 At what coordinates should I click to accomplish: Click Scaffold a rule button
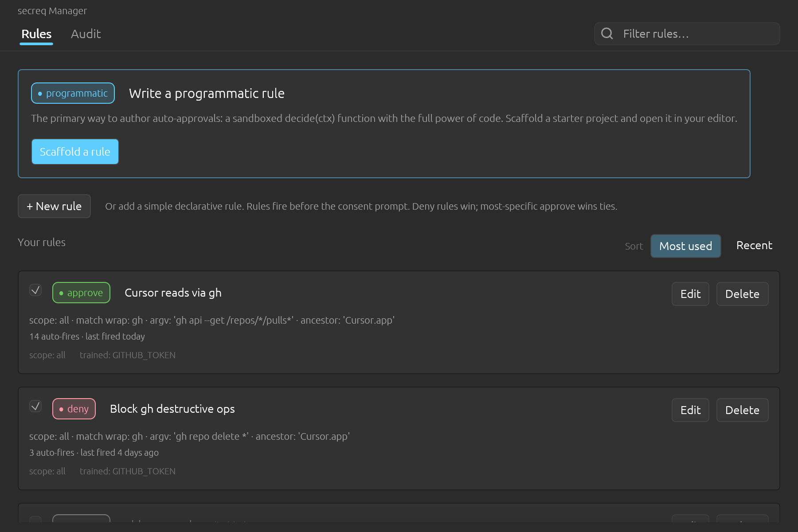click(x=75, y=152)
